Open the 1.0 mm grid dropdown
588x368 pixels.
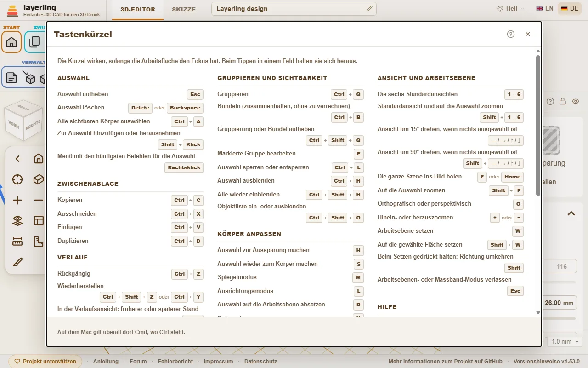click(x=565, y=342)
